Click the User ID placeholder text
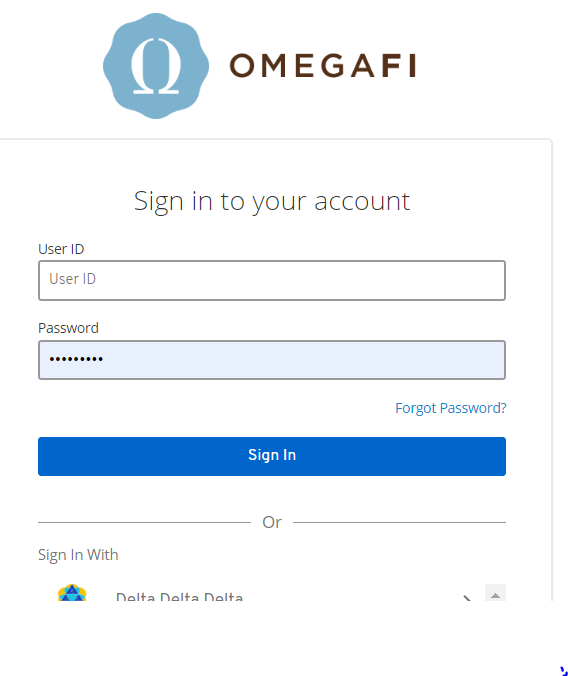Screen dimensions: 568x676 click(72, 279)
